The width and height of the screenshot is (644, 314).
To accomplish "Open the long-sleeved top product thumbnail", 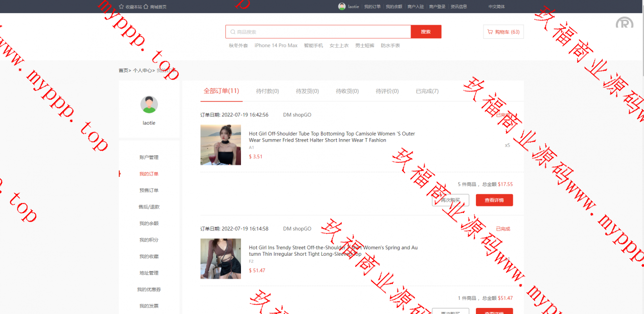I will point(220,259).
